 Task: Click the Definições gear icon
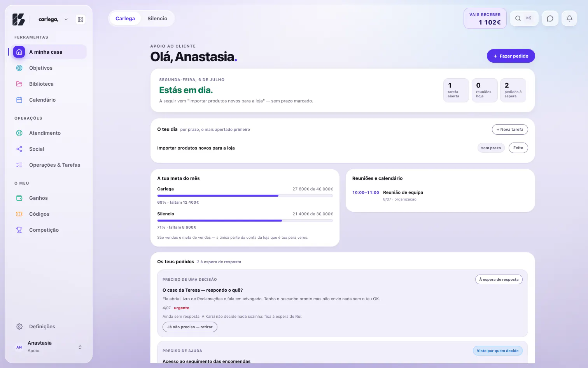[x=19, y=326]
